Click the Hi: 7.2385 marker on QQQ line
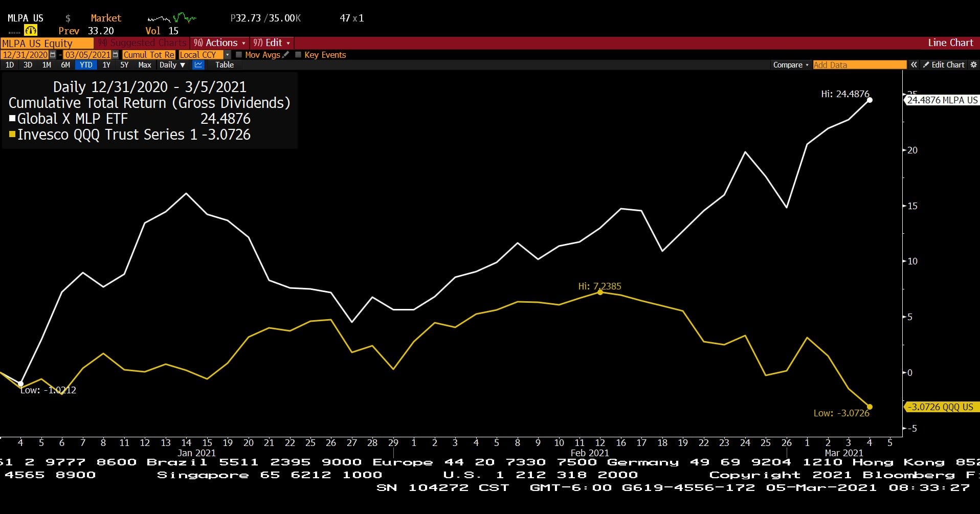The height and width of the screenshot is (514, 980). pyautogui.click(x=600, y=292)
